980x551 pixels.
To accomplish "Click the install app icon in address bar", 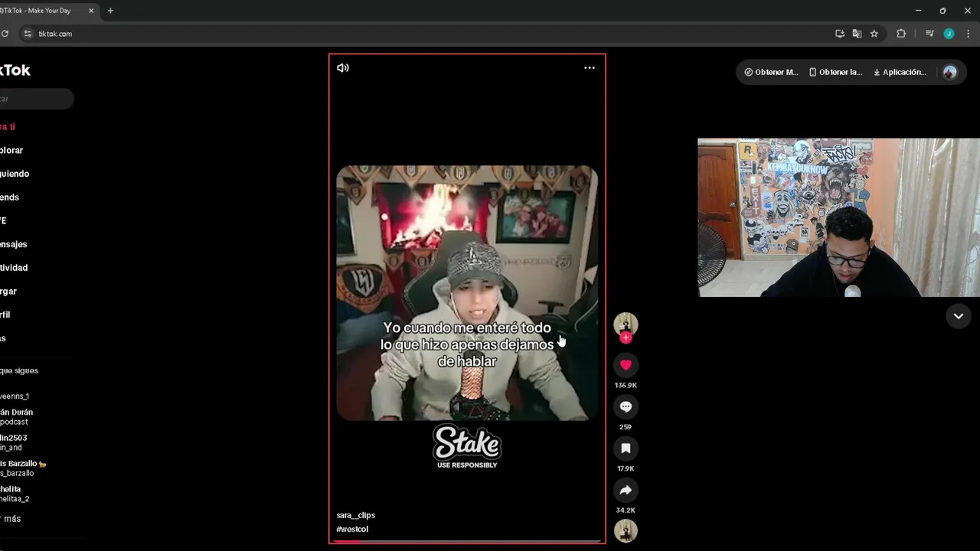I will [x=840, y=34].
